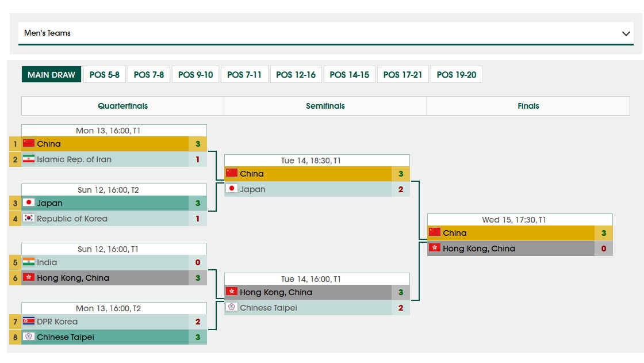Switch to the POS 17-21 tab
Image resolution: width=644 pixels, height=363 pixels.
402,74
